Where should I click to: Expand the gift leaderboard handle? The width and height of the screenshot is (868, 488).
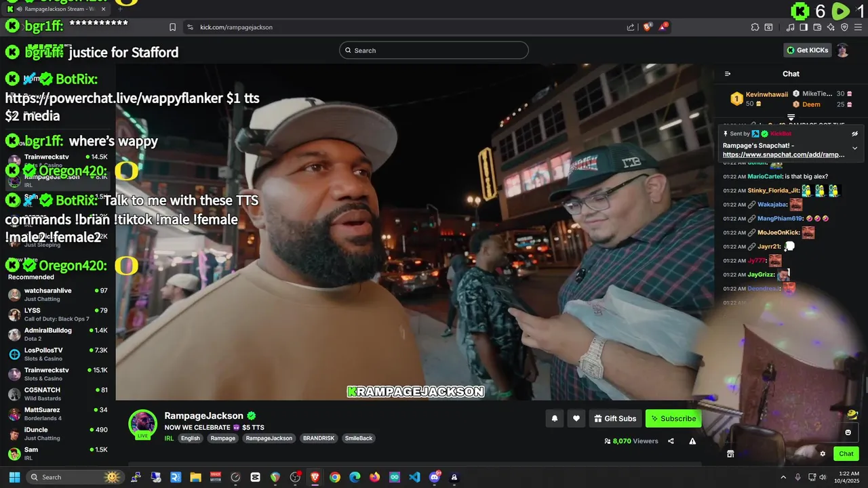pyautogui.click(x=791, y=117)
